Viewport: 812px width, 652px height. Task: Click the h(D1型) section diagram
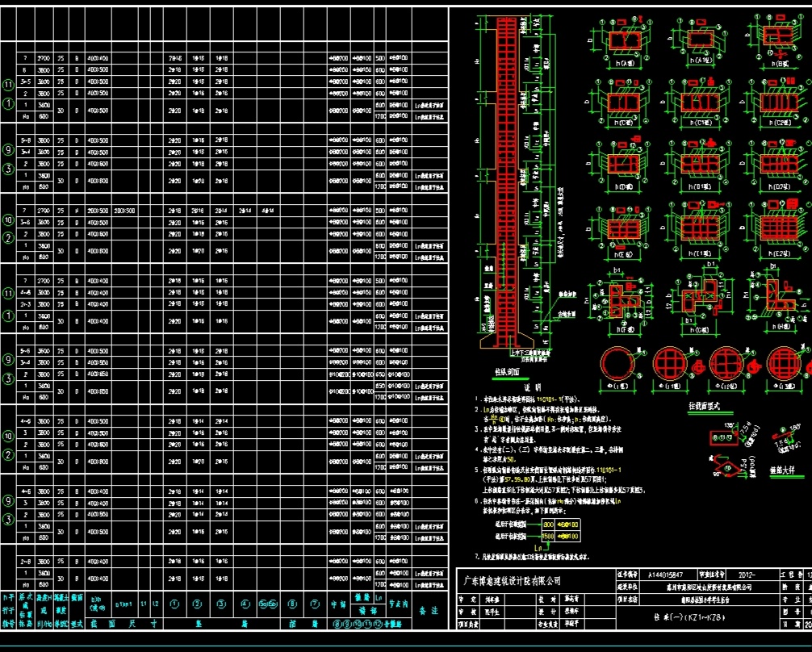(699, 165)
